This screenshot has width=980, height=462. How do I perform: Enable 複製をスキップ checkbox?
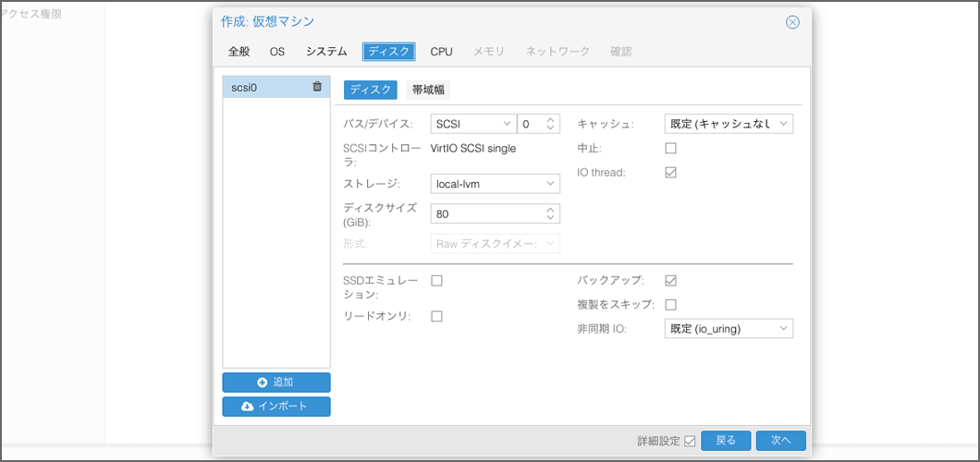pos(671,304)
